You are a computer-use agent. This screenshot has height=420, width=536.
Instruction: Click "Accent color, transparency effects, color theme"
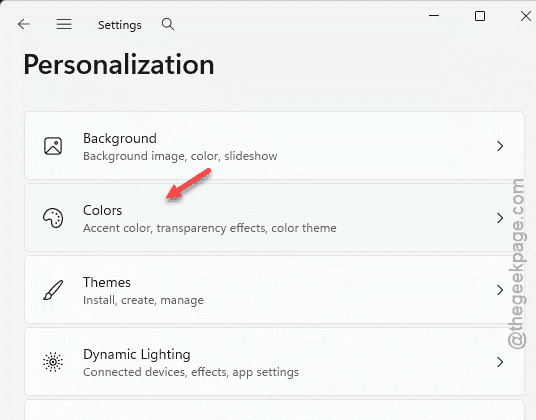click(x=210, y=228)
